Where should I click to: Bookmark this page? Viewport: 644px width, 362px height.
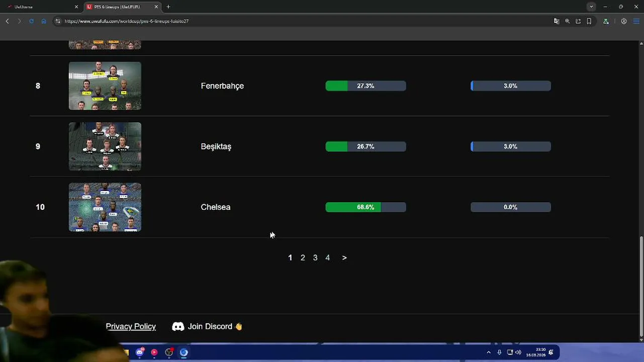click(589, 21)
